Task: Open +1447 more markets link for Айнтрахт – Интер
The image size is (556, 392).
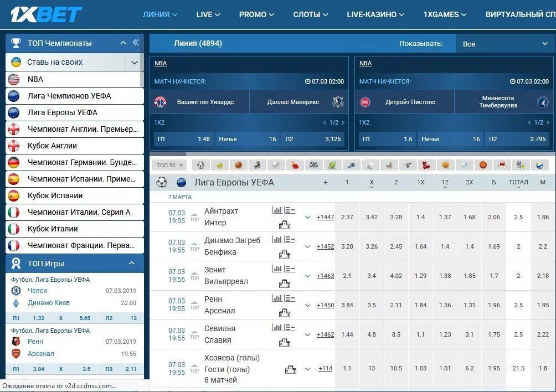Action: 325,217
